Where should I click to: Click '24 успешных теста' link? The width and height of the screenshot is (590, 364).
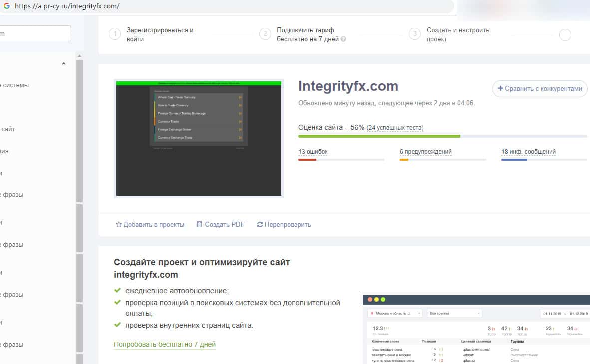pyautogui.click(x=395, y=128)
